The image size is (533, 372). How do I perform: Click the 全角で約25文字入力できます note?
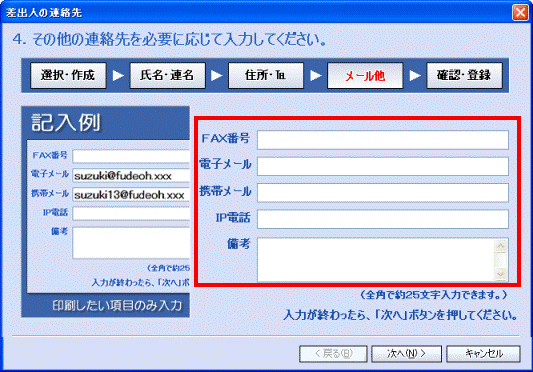[434, 295]
